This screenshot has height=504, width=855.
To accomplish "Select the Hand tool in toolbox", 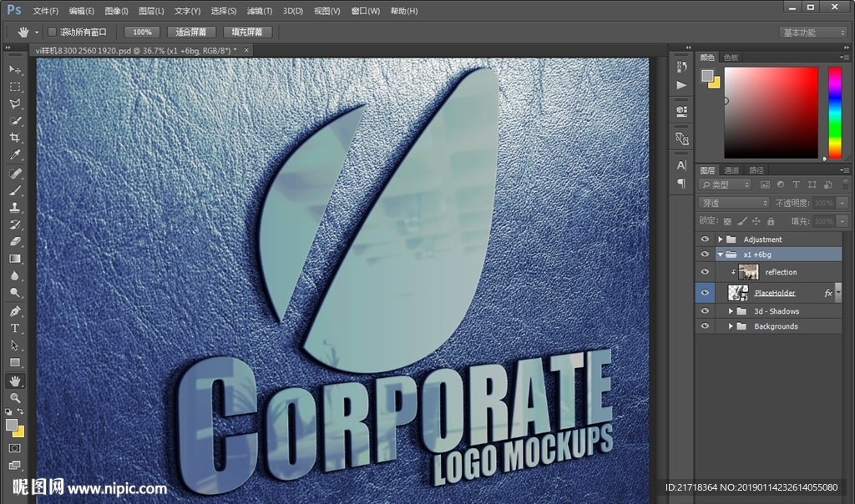I will tap(15, 381).
